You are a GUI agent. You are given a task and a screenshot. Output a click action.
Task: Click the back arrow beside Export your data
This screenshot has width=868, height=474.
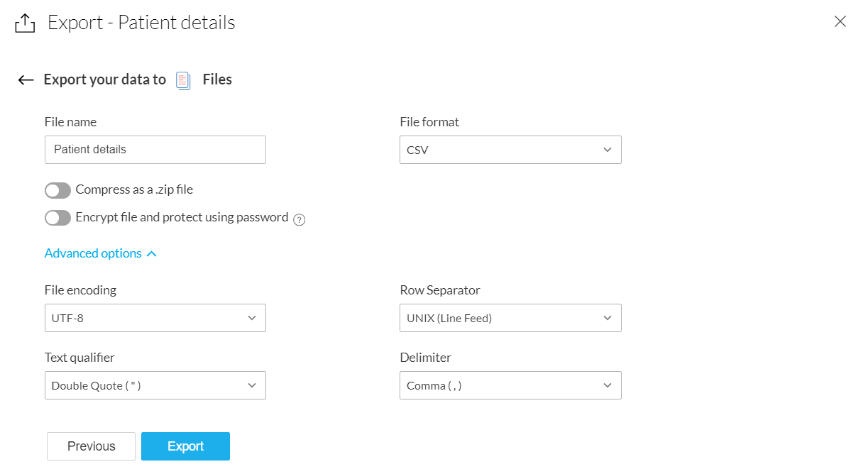point(26,80)
